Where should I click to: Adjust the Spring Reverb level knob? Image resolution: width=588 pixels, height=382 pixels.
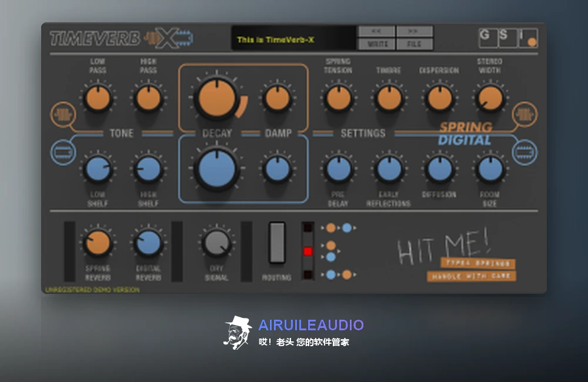[x=98, y=243]
